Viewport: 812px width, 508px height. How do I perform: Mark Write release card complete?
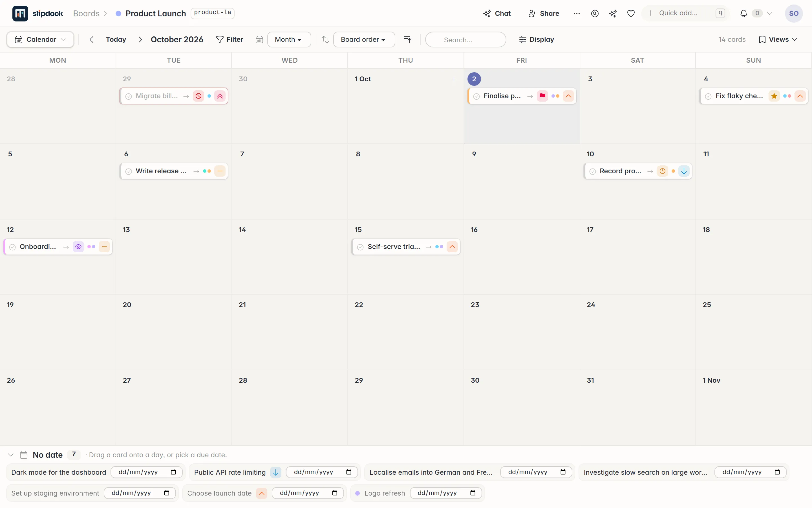129,172
